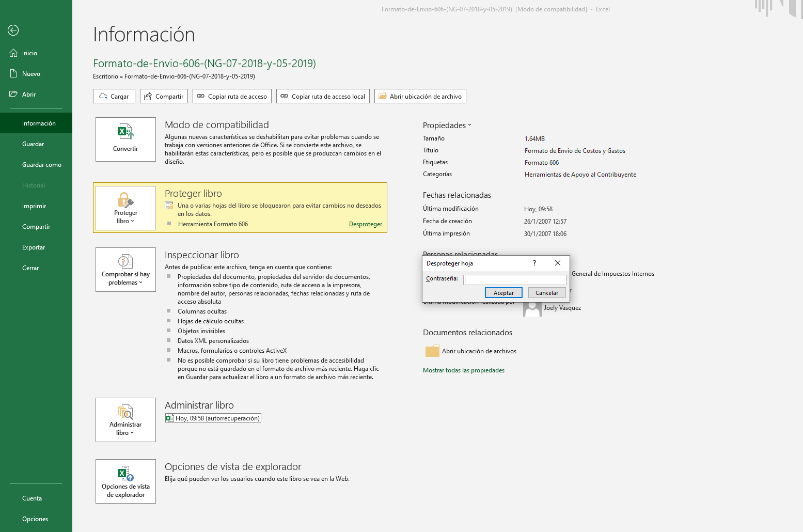The image size is (803, 532).
Task: Click Abrir ubicación de archivo button
Action: click(x=420, y=96)
